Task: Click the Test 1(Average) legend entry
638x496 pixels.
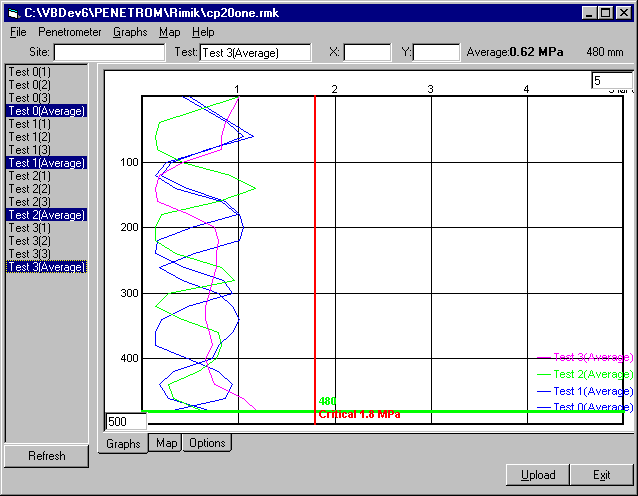Action: (x=585, y=391)
